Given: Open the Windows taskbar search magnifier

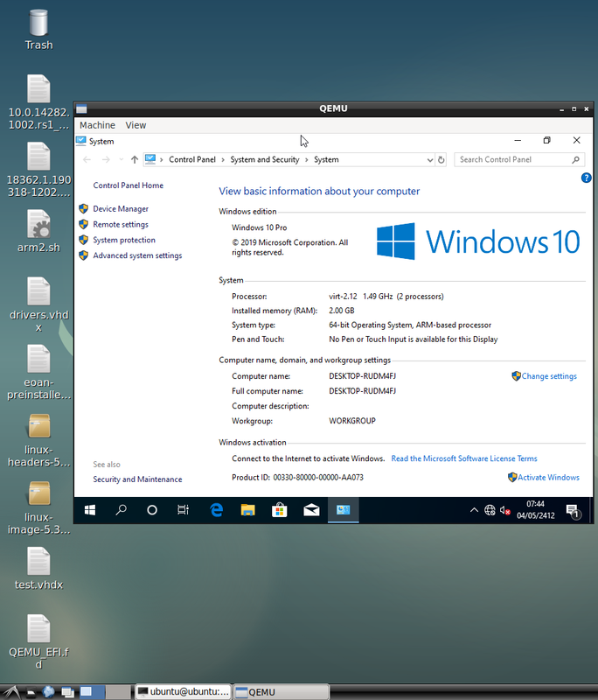Looking at the screenshot, I should pyautogui.click(x=121, y=510).
